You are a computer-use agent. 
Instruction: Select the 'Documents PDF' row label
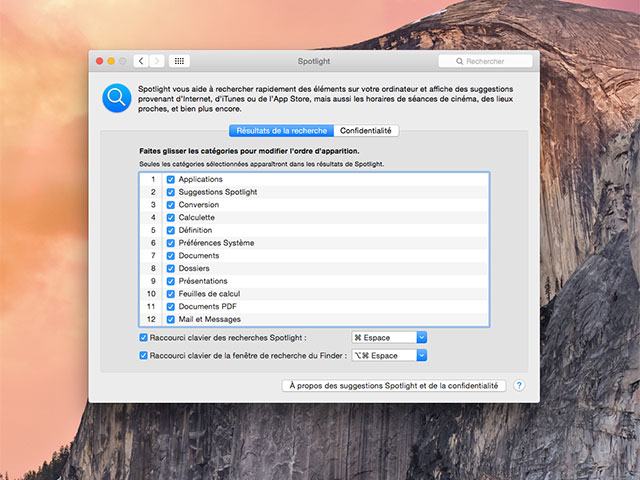(207, 307)
